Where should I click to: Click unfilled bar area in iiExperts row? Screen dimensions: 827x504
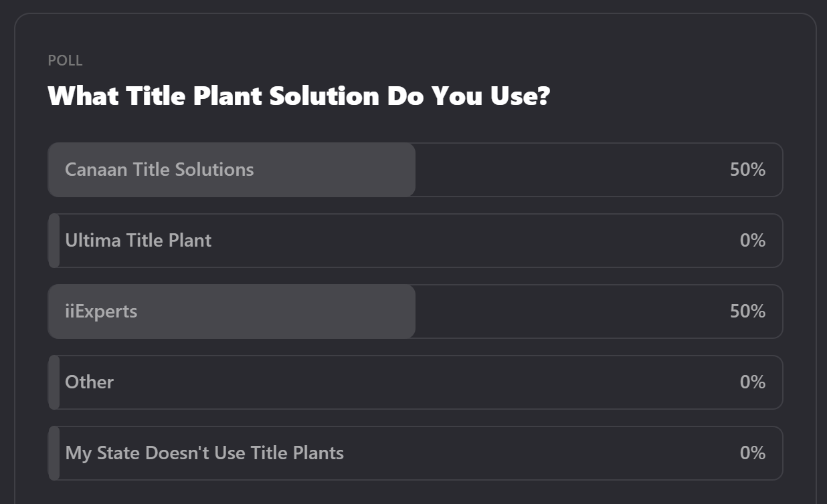click(x=569, y=311)
